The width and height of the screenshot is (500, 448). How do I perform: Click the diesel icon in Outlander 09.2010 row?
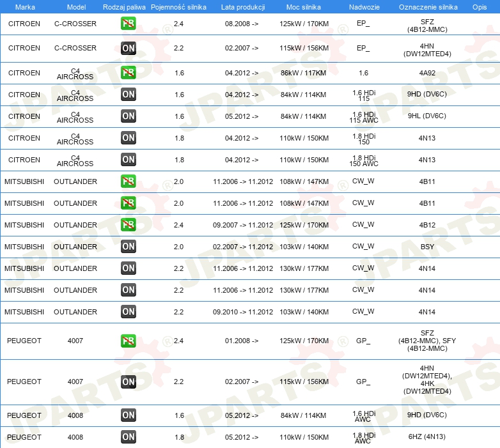click(x=129, y=312)
